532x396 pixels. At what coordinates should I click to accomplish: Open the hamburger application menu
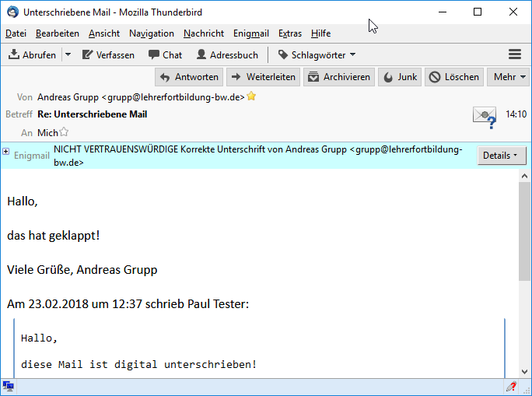(x=514, y=54)
